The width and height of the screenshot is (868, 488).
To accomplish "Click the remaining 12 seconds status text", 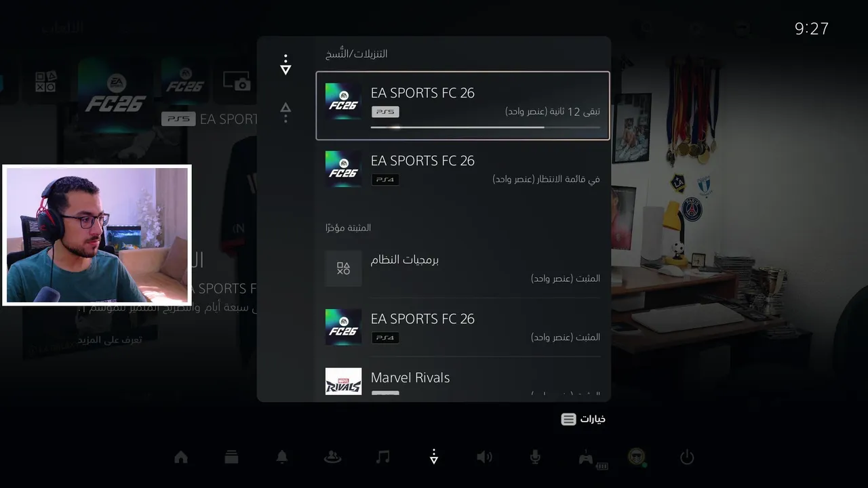I will [x=553, y=111].
